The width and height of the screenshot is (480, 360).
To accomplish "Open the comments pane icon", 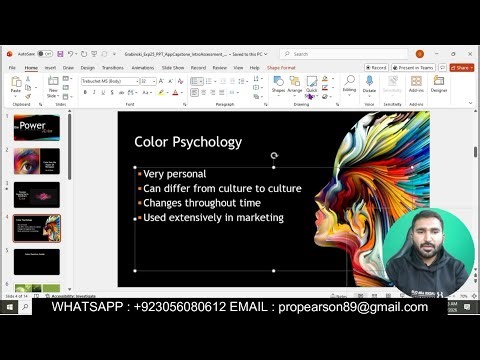I will [x=442, y=68].
